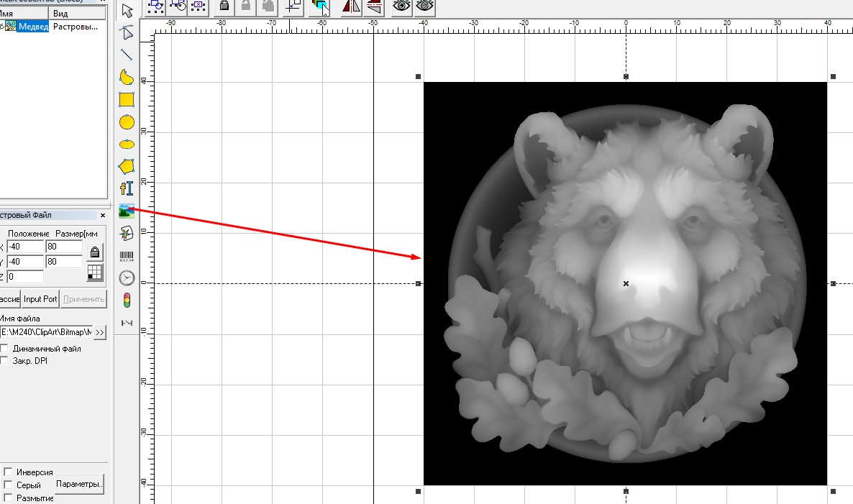Click the mirror horizontally toolbar icon
The image size is (853, 504).
351,6
